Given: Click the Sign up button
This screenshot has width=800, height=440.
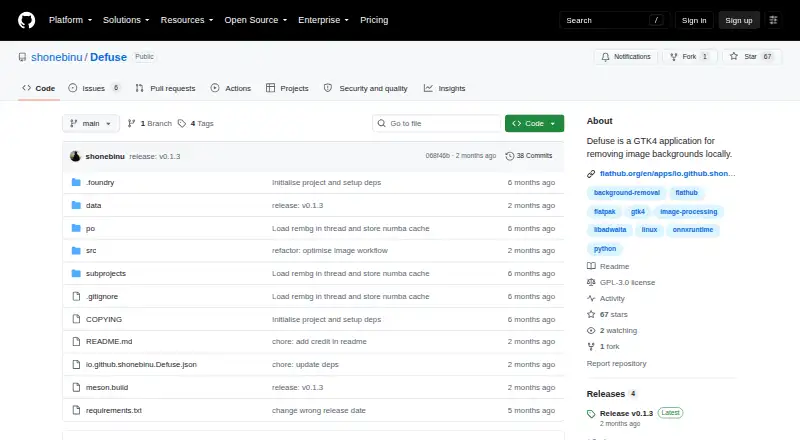Looking at the screenshot, I should click(739, 20).
